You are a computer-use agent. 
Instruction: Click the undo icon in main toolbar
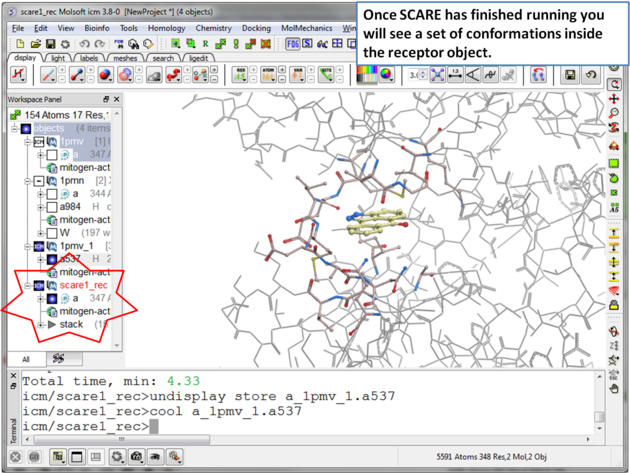(84, 44)
